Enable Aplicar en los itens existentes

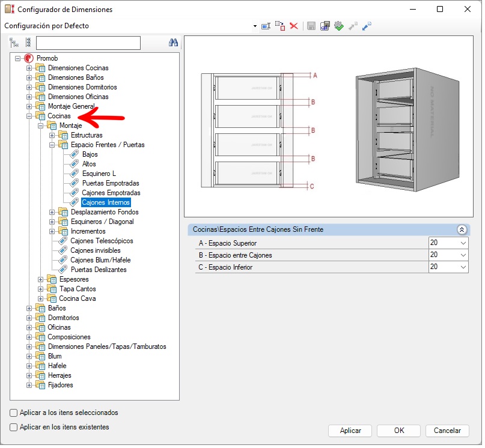14,428
